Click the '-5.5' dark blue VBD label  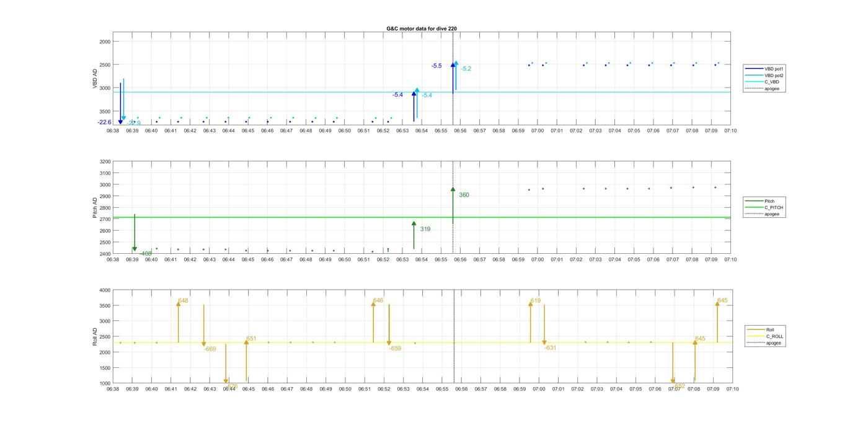click(437, 66)
